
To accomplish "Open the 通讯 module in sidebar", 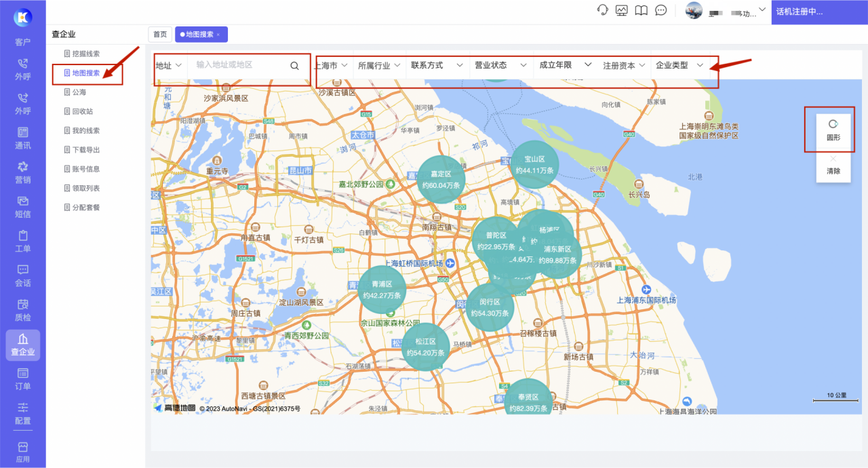I will tap(22, 138).
